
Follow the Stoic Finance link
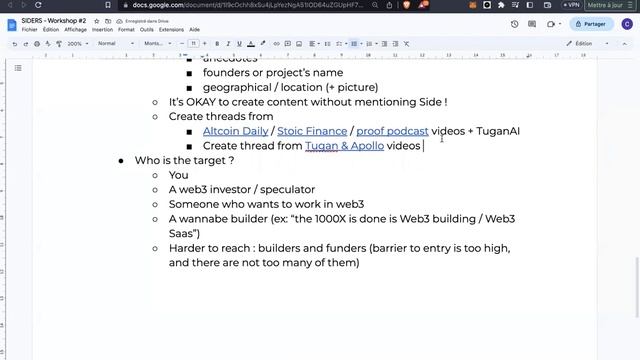tap(312, 131)
